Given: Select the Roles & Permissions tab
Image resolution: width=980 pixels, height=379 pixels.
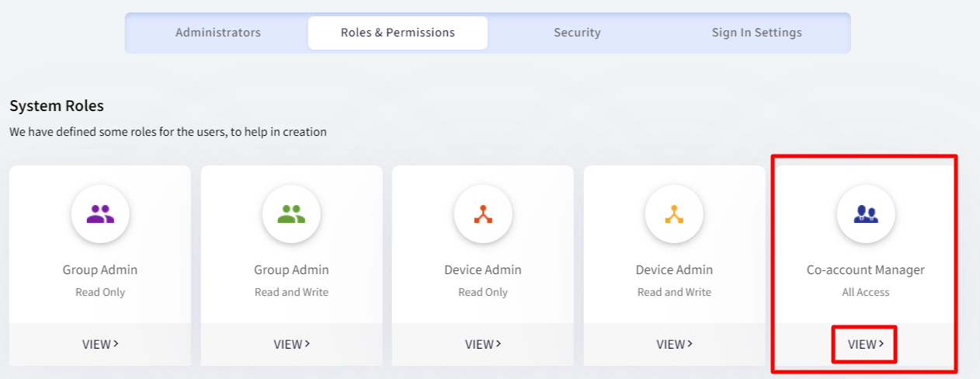Looking at the screenshot, I should [398, 33].
